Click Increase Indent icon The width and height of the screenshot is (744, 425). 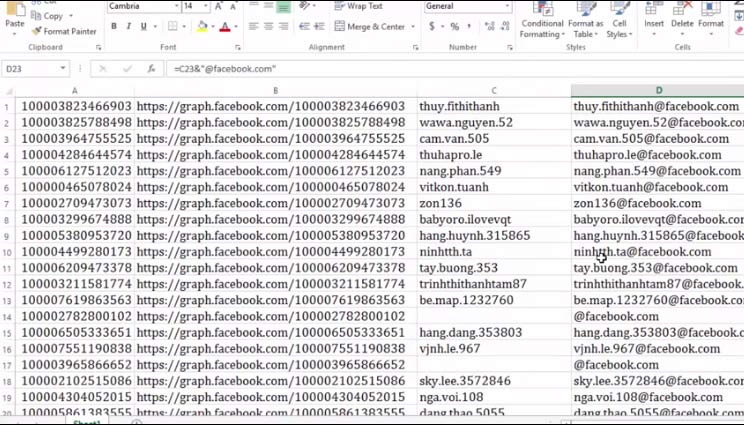[319, 27]
